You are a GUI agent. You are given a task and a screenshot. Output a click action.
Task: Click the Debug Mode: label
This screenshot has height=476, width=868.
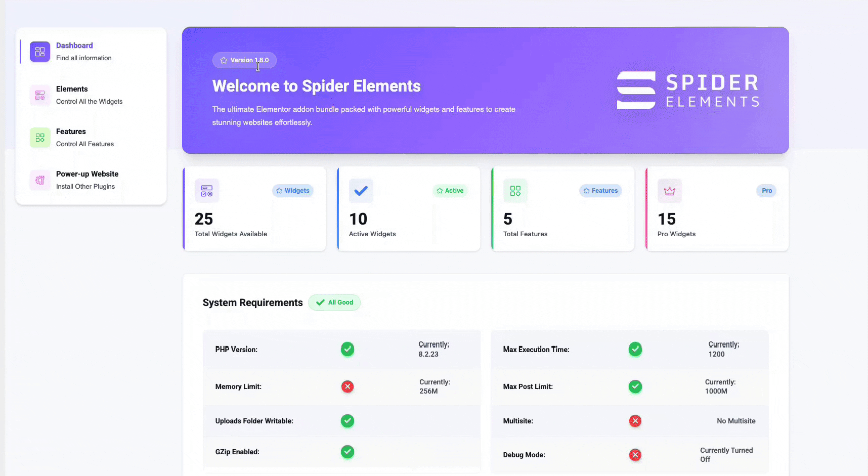pyautogui.click(x=524, y=455)
